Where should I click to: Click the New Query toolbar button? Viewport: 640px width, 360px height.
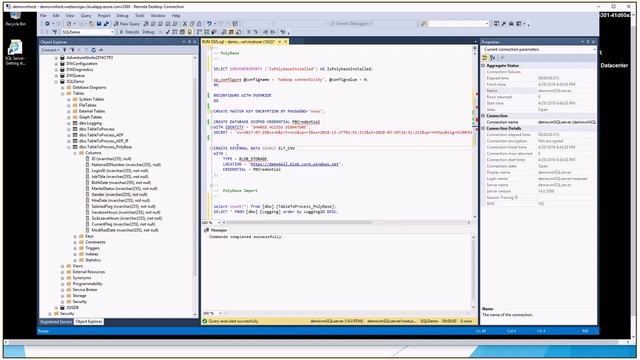pyautogui.click(x=127, y=24)
